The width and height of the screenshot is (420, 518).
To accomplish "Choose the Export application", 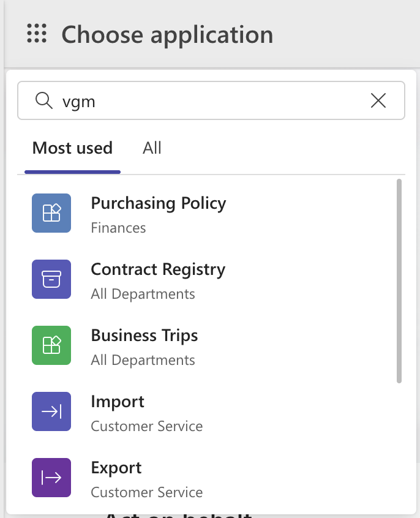I will [116, 468].
